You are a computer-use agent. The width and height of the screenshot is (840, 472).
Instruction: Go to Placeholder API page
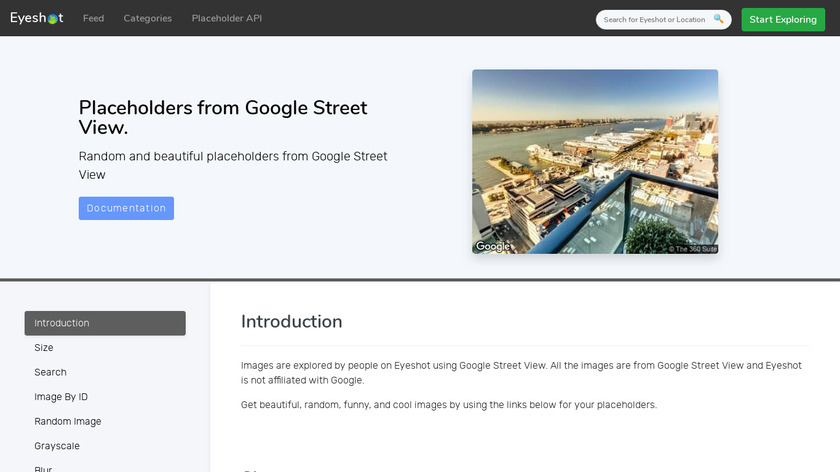pyautogui.click(x=227, y=18)
